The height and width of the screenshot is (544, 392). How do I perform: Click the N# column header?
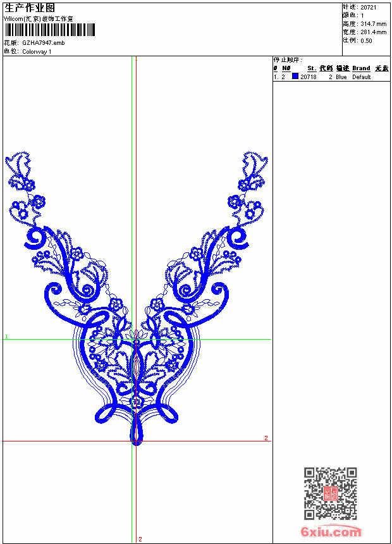tap(286, 68)
